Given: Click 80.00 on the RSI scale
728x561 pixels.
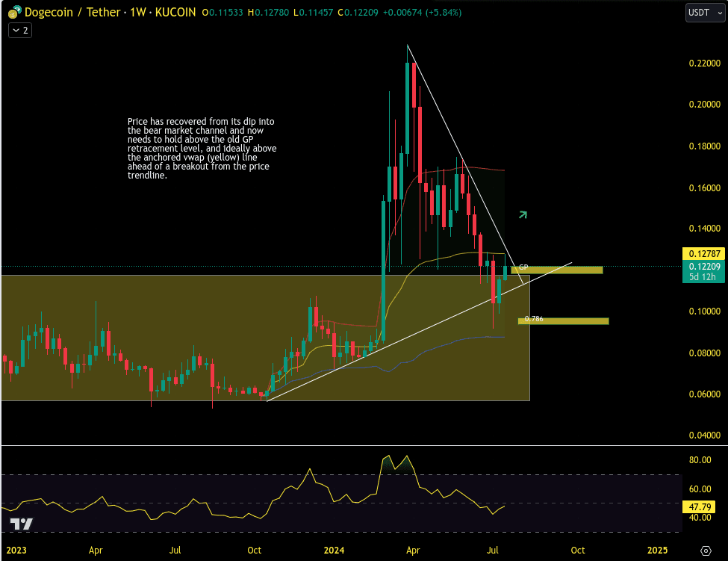Looking at the screenshot, I should [700, 459].
